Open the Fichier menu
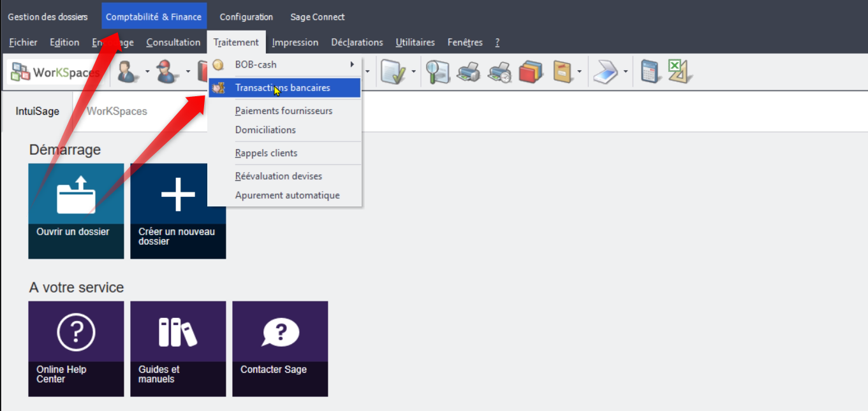Screen dimensions: 868x411 (24, 42)
